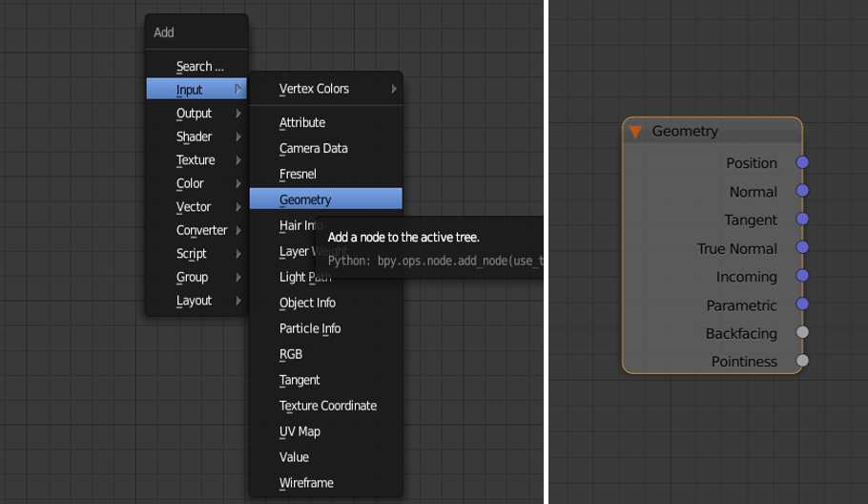Click Search in the Add menu
This screenshot has width=868, height=504.
pyautogui.click(x=199, y=67)
